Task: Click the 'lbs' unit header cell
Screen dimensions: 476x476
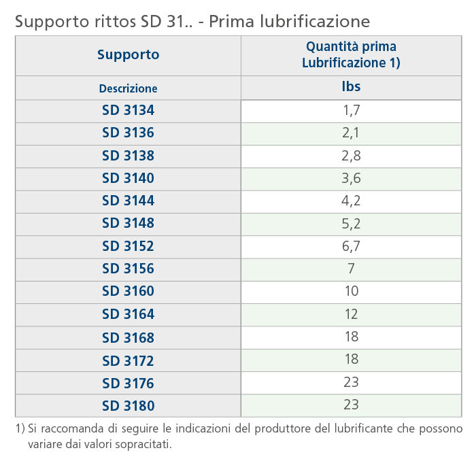Action: pos(351,87)
